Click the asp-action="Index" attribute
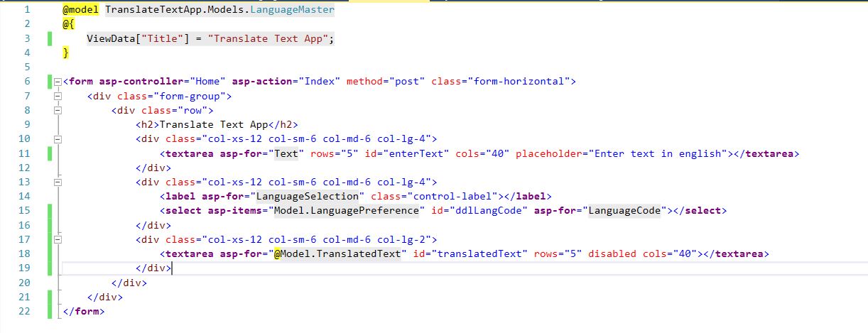Image resolution: width=868 pixels, height=333 pixels. (x=286, y=82)
